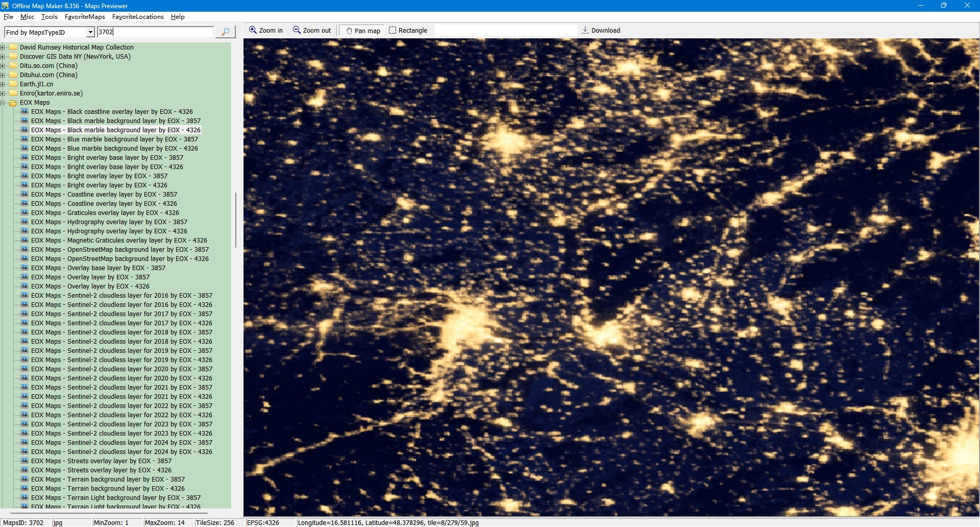Expand the Earth.jl1.cn folder node
This screenshot has width=980, height=527.
coord(3,84)
